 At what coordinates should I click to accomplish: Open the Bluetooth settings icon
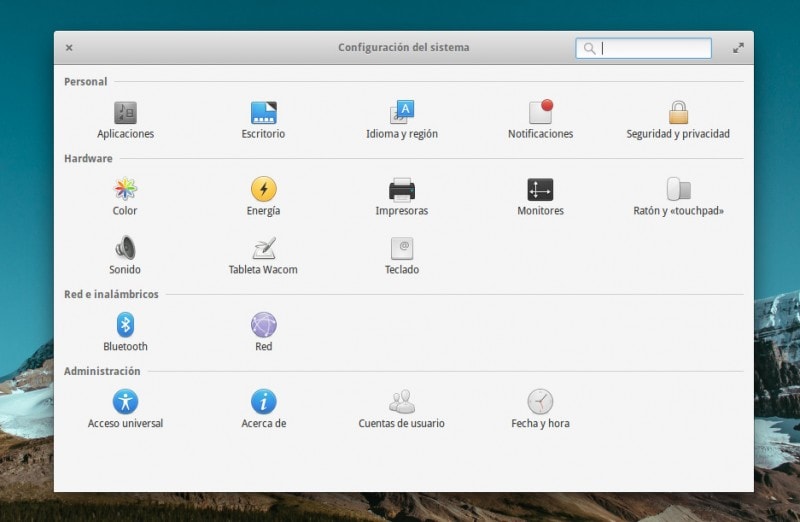(x=125, y=325)
